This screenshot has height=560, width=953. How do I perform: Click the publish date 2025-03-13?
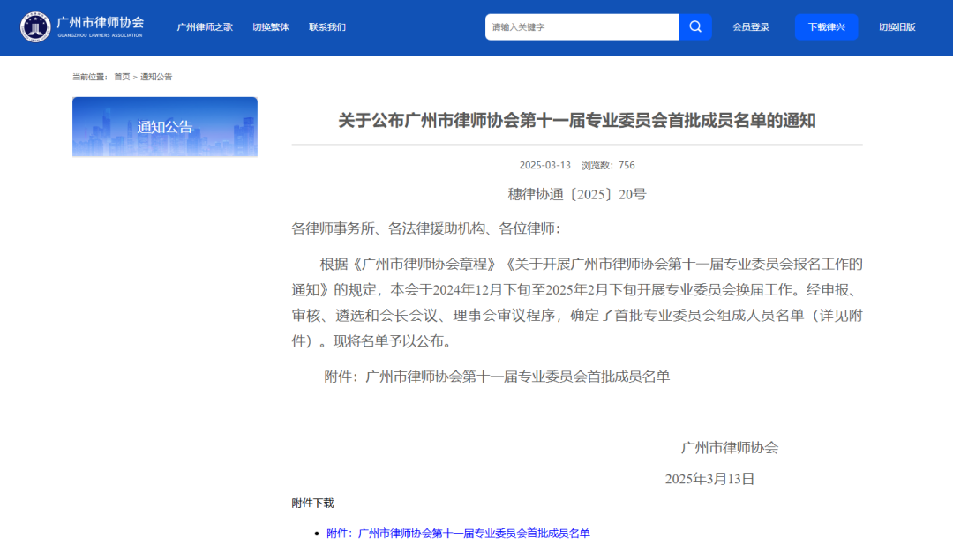coord(544,165)
